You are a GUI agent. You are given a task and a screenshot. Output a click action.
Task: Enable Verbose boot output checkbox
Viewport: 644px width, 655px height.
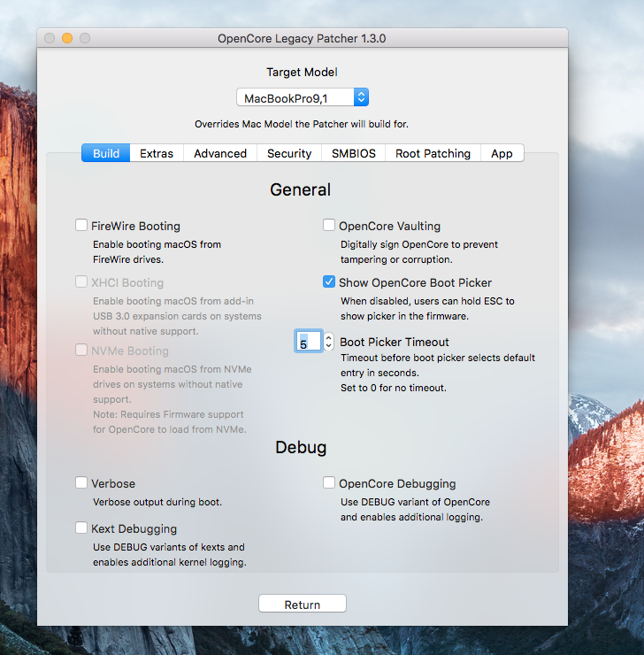coord(81,482)
